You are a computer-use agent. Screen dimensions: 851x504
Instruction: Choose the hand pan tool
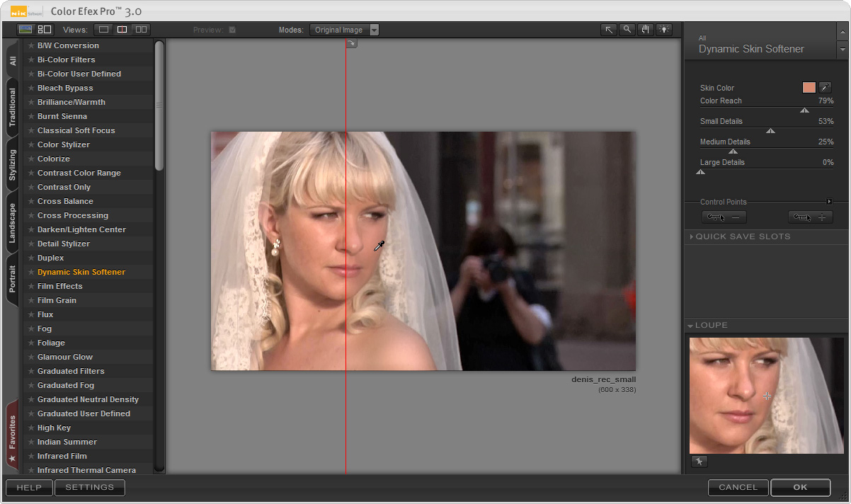[x=645, y=30]
